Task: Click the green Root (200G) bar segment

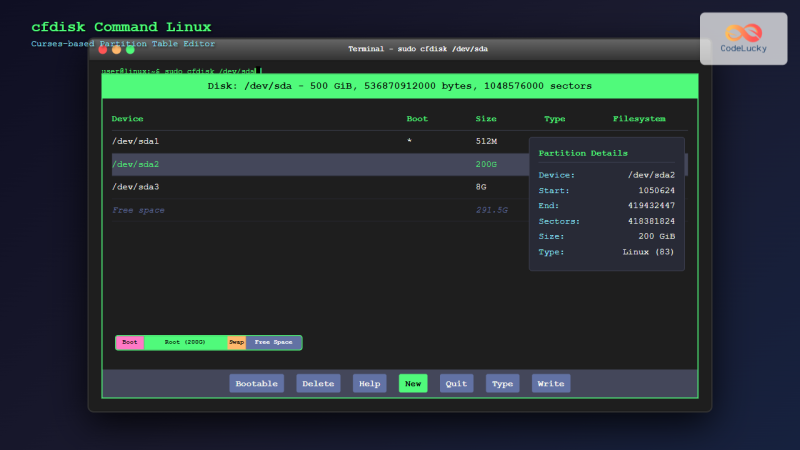Action: 185,343
